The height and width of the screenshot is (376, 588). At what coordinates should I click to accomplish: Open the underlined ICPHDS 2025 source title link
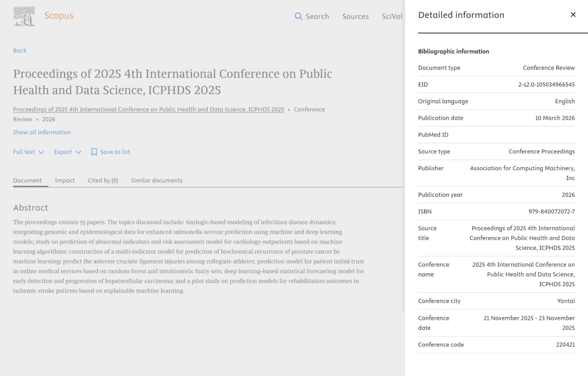click(148, 110)
